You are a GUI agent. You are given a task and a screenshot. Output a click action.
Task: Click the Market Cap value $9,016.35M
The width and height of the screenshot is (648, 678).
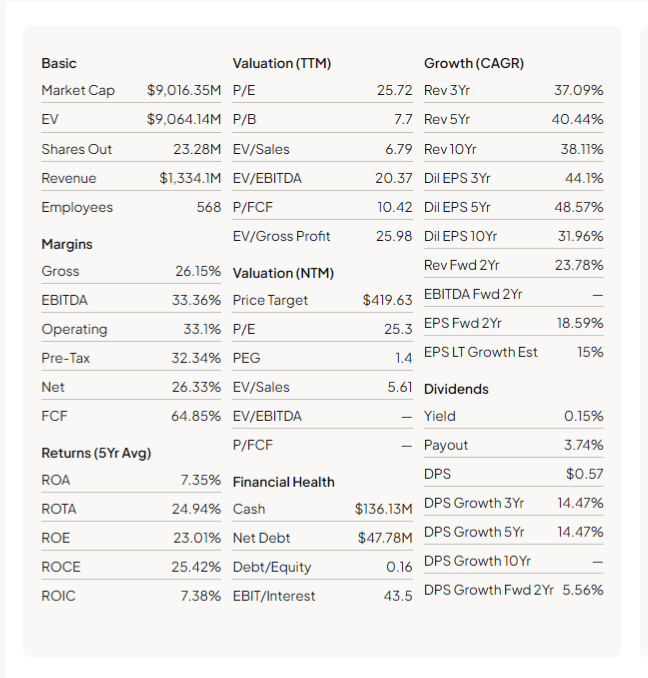[184, 90]
